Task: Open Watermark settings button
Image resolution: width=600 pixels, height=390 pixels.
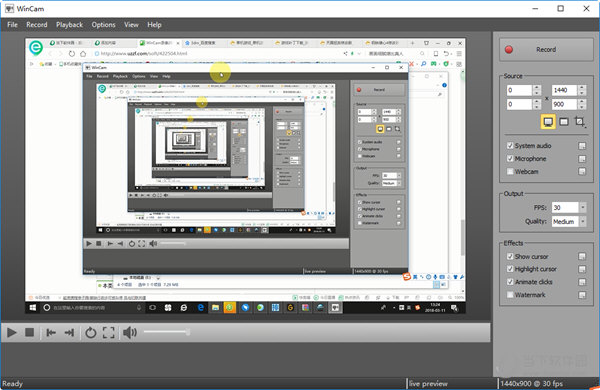Action: pos(582,295)
